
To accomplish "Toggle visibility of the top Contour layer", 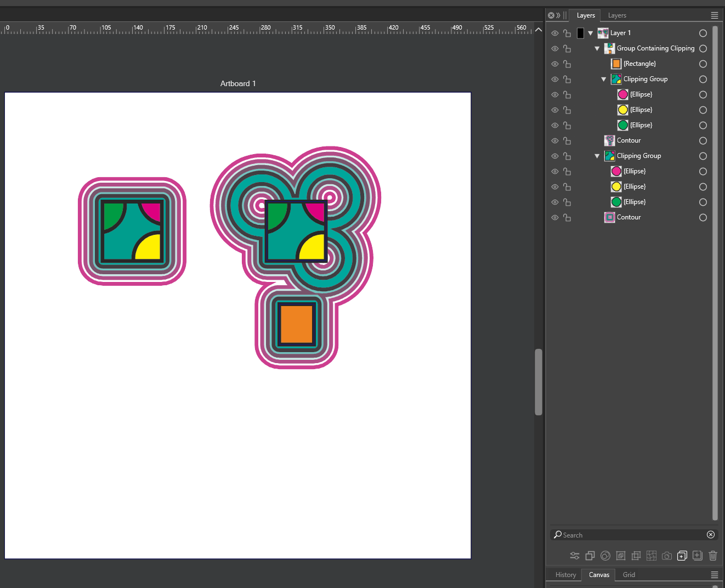I will 554,141.
